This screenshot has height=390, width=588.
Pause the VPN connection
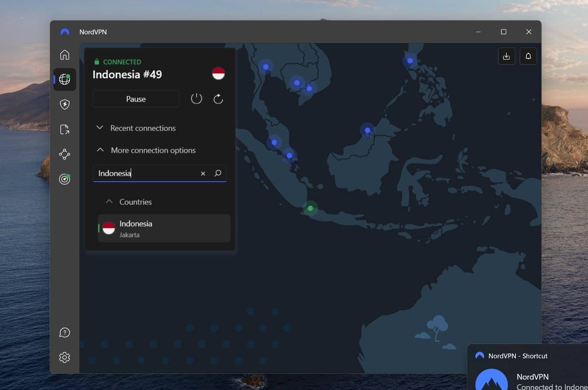[x=136, y=99]
